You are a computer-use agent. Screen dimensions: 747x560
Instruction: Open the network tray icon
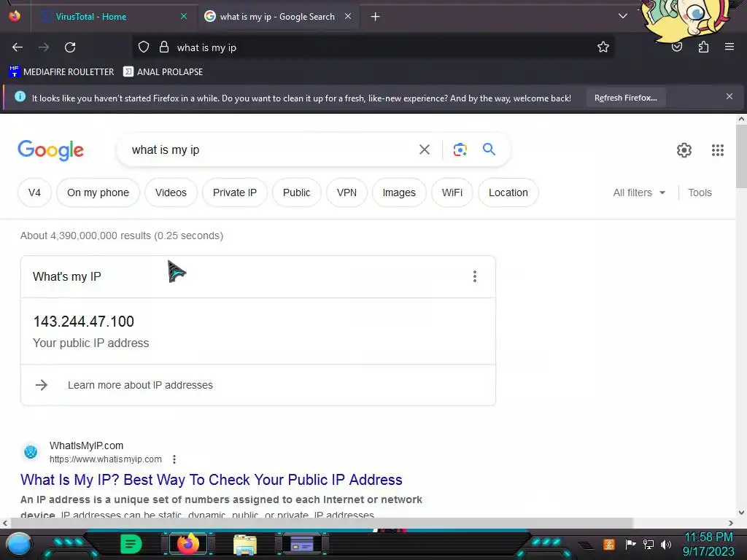pos(648,544)
